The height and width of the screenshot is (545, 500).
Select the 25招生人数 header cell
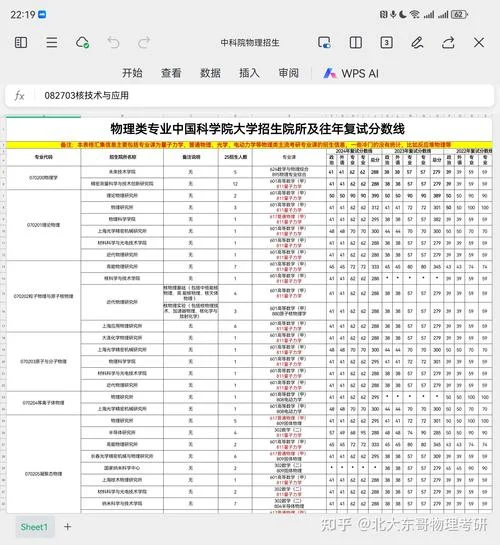coord(235,157)
